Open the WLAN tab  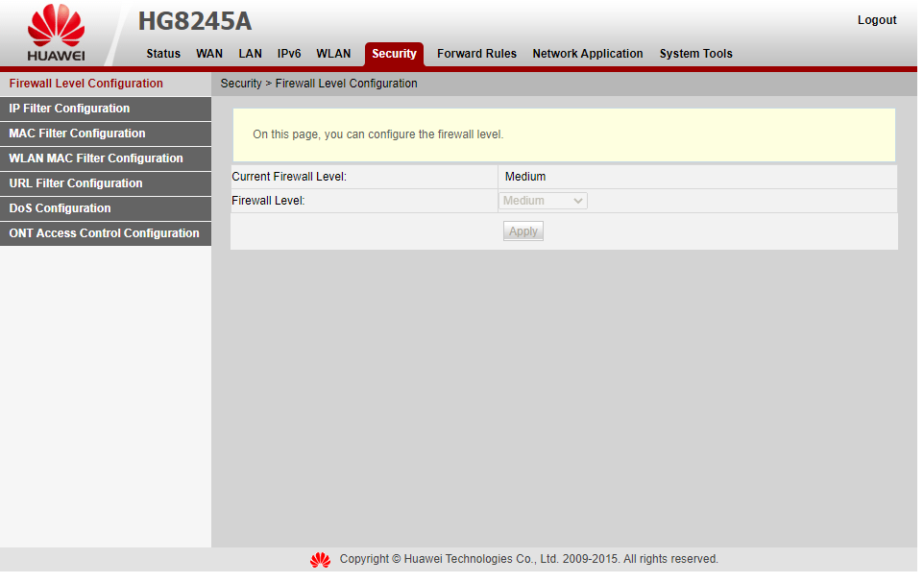(333, 54)
